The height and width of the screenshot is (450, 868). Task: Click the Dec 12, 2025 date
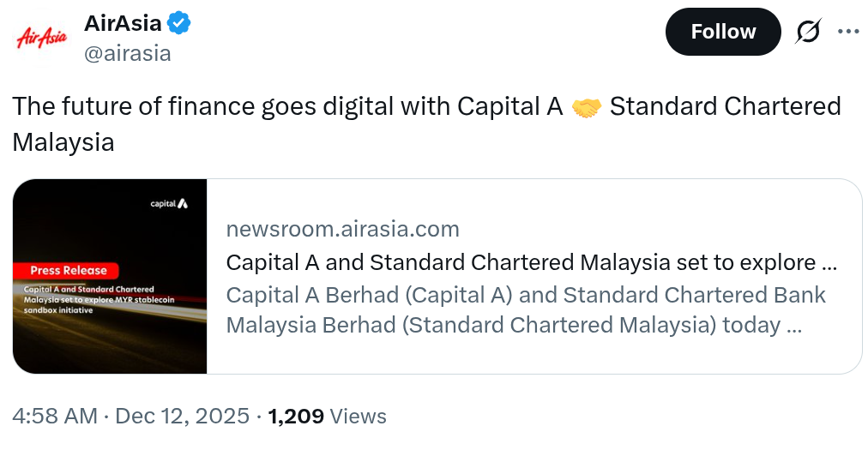pyautogui.click(x=183, y=417)
